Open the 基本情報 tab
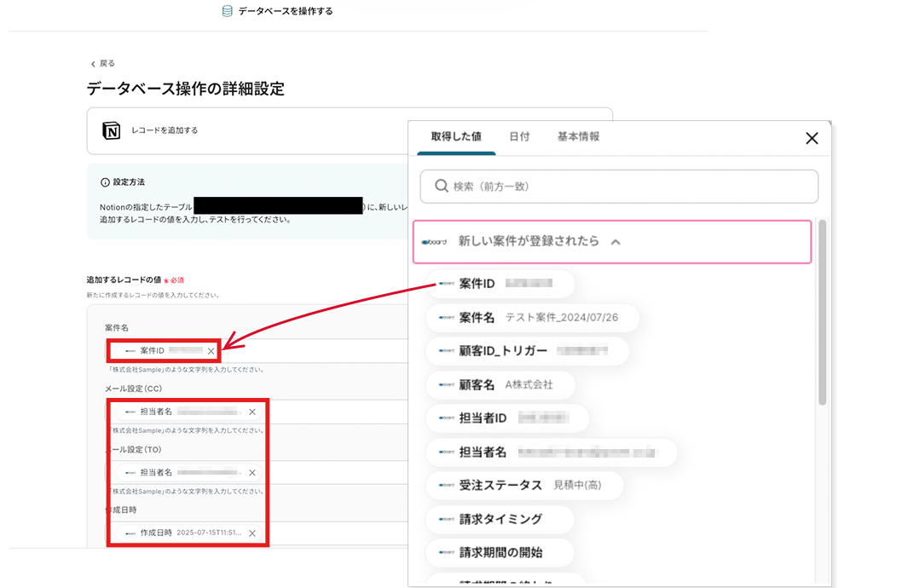The height and width of the screenshot is (588, 902). (x=578, y=136)
